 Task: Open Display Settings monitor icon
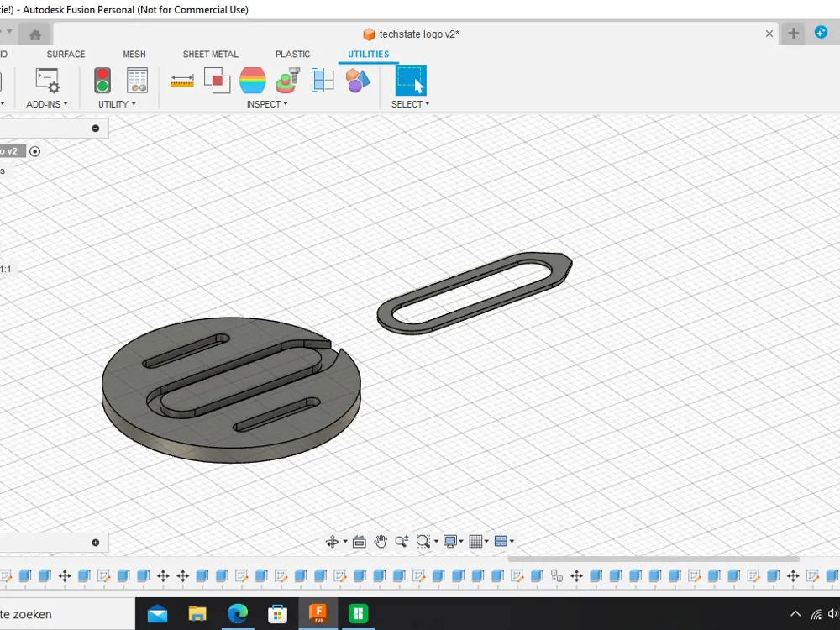[x=449, y=542]
